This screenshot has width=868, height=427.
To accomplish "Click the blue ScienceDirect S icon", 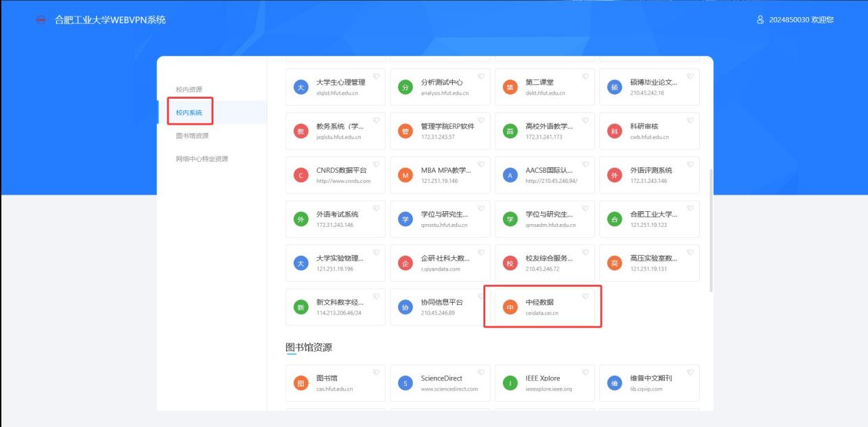I will click(x=405, y=383).
